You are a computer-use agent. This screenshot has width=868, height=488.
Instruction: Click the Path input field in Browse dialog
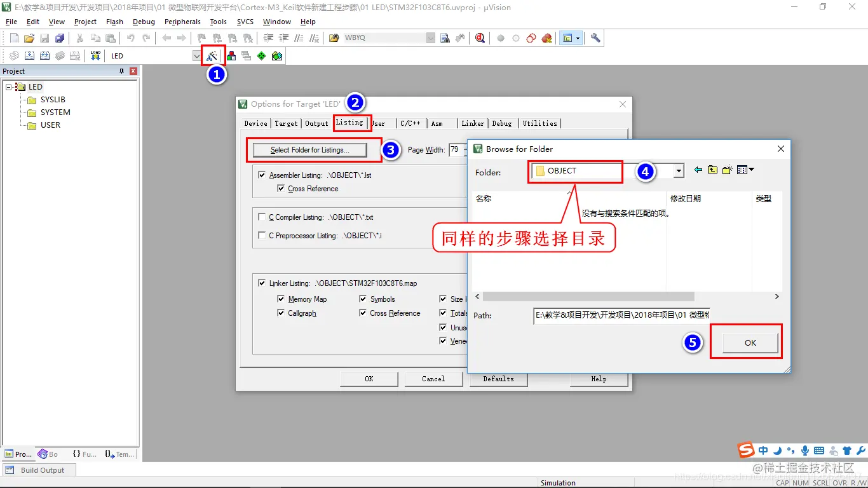point(621,315)
